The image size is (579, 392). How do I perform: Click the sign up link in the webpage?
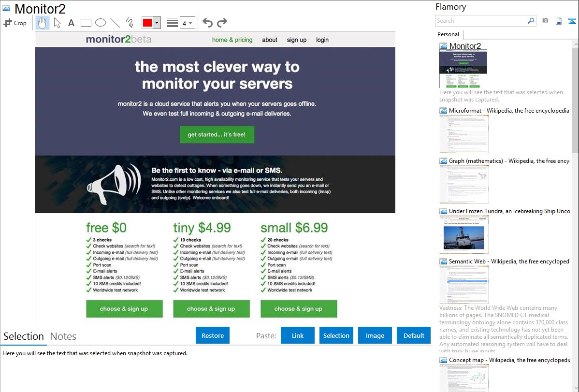297,40
